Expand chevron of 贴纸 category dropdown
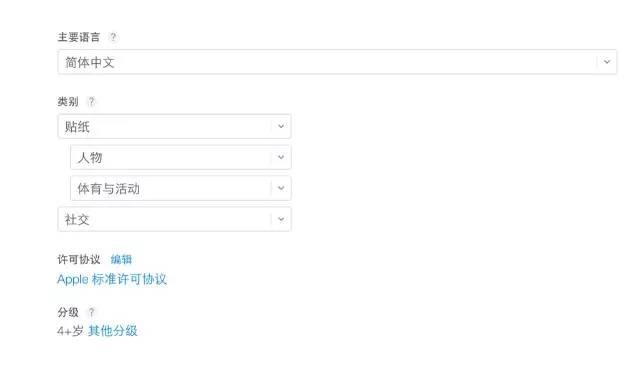This screenshot has width=640, height=367. tap(281, 127)
